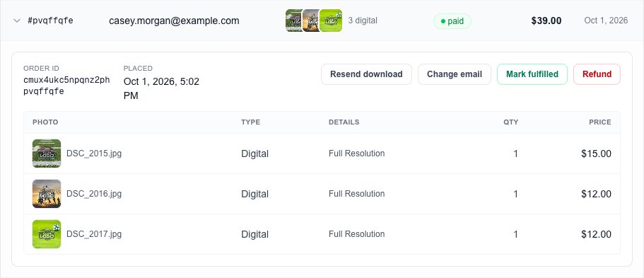Click bright green thumbnail in order header
Viewport: 644px width, 278px height.
(331, 21)
